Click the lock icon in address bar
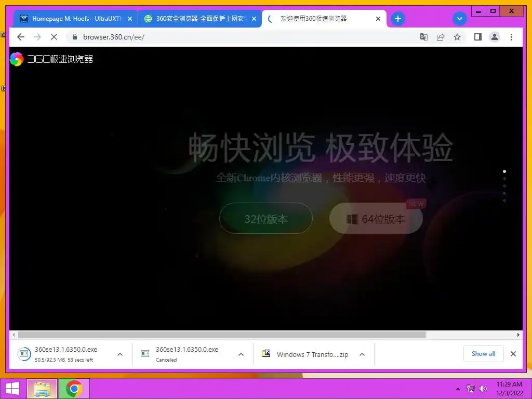Viewport: 532px width, 399px height. tap(75, 37)
